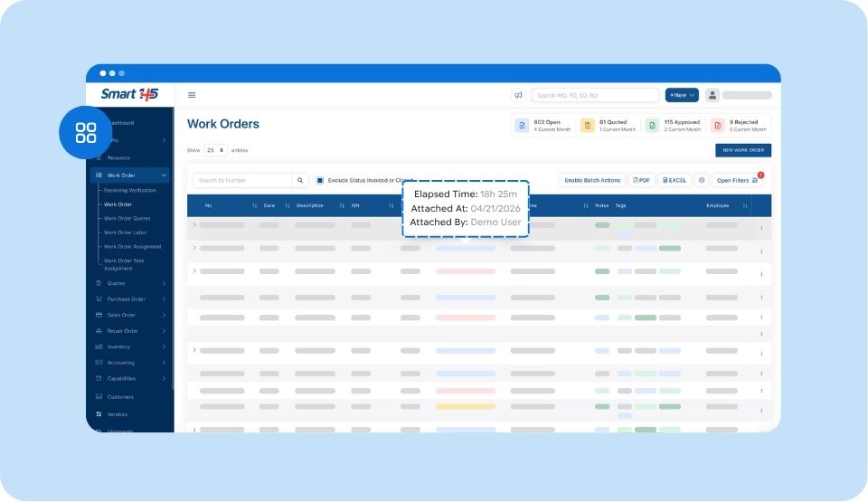The height and width of the screenshot is (502, 868).
Task: Select the Work Order submenu item
Action: [118, 204]
